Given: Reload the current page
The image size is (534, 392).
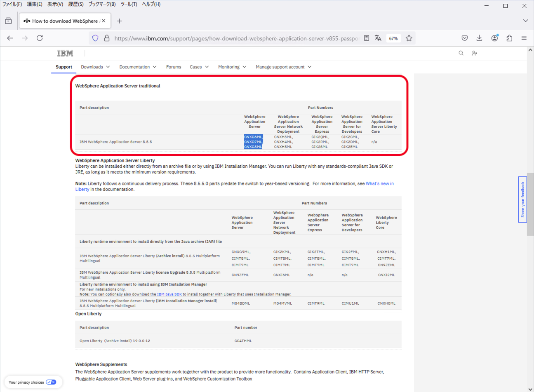Looking at the screenshot, I should pos(40,38).
